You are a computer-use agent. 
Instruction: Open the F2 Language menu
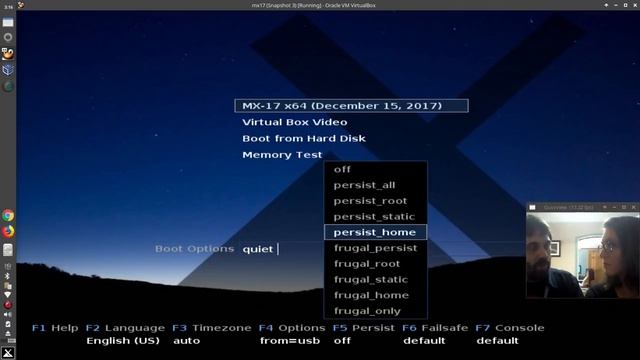pos(125,328)
